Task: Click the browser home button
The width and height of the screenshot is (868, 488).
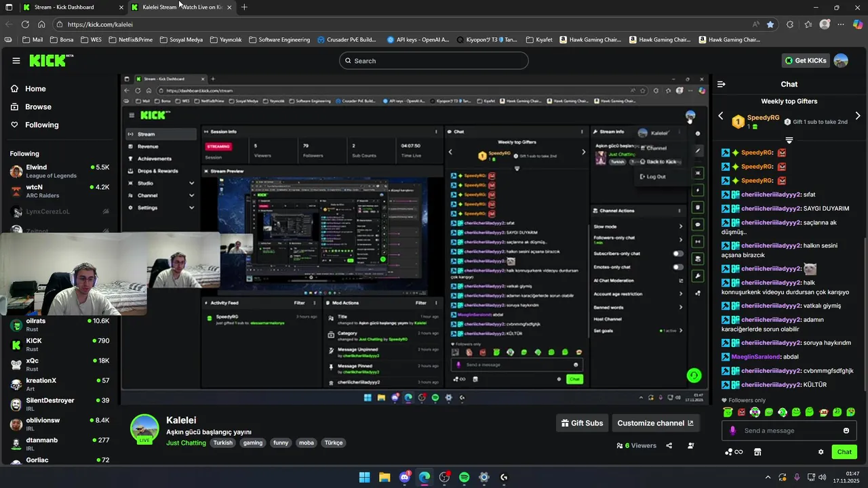Action: (41, 24)
